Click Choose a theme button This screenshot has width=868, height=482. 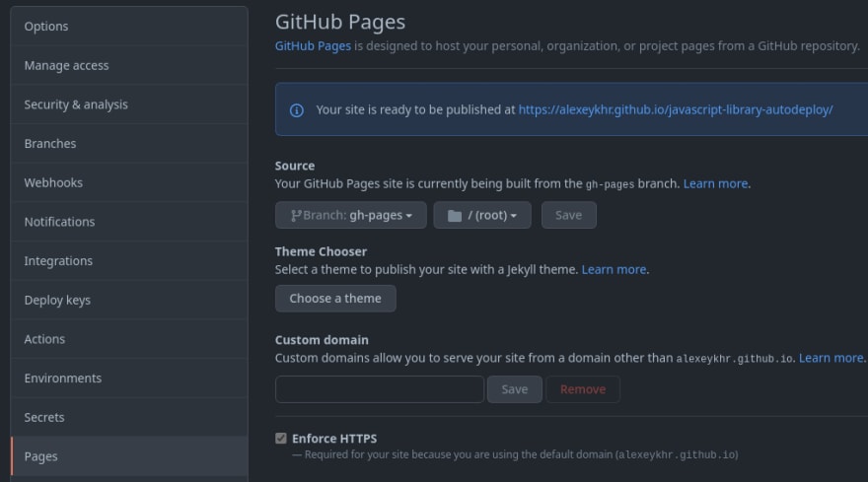(x=335, y=299)
